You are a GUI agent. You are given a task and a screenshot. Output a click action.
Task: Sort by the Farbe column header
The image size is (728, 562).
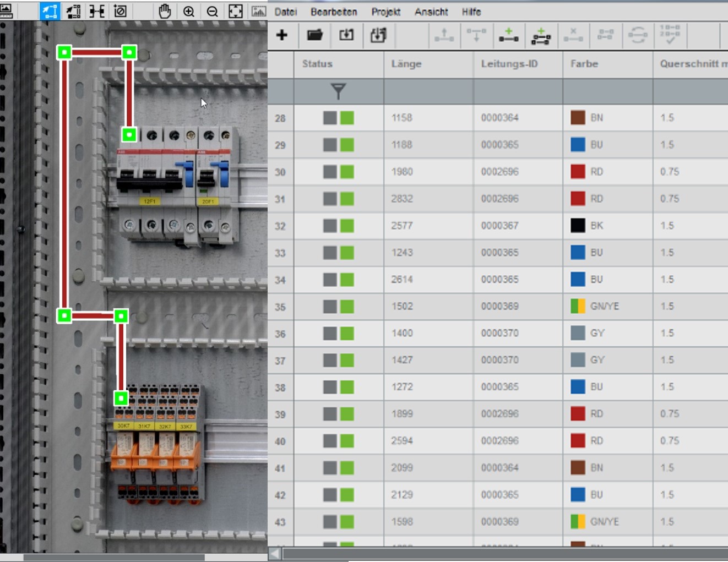pyautogui.click(x=584, y=64)
